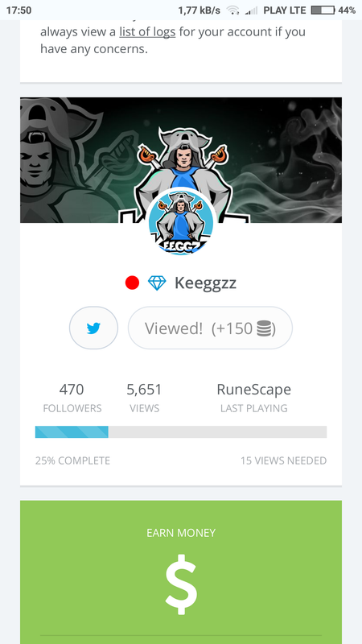Select the 5,651 Views stat
Screen dimensions: 362x644
pos(144,398)
